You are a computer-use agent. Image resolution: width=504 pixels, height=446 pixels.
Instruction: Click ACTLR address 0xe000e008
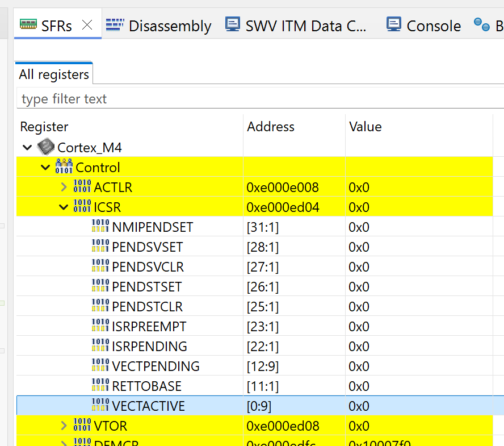pos(283,187)
